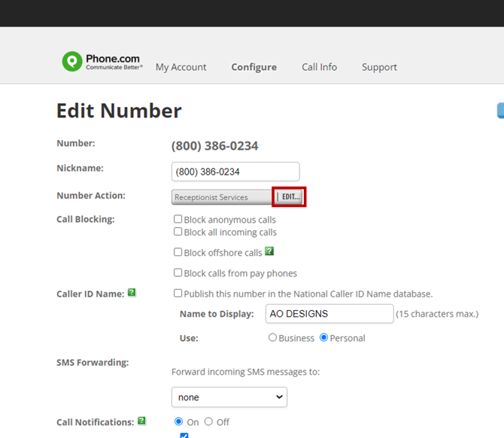Open help icon next to Block offshore calls
The height and width of the screenshot is (438, 504).
tap(269, 251)
